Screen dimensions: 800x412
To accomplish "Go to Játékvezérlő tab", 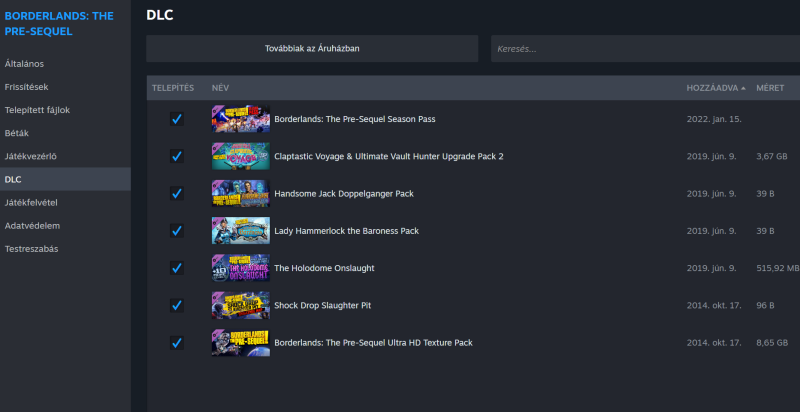I will click(65, 156).
